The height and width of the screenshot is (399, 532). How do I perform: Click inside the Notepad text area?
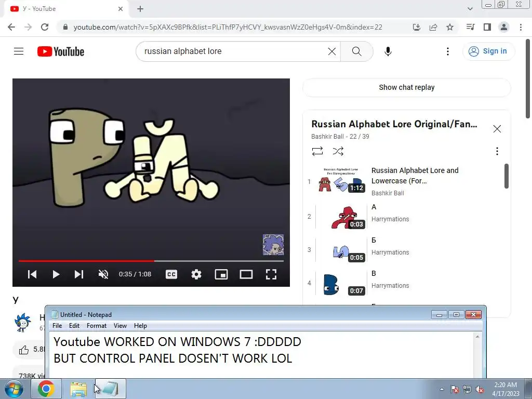261,355
